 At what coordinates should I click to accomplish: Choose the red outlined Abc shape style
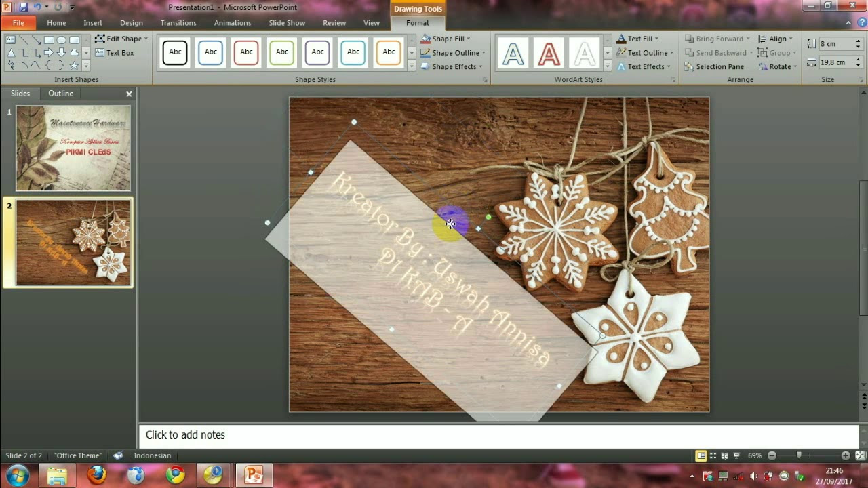click(x=246, y=52)
